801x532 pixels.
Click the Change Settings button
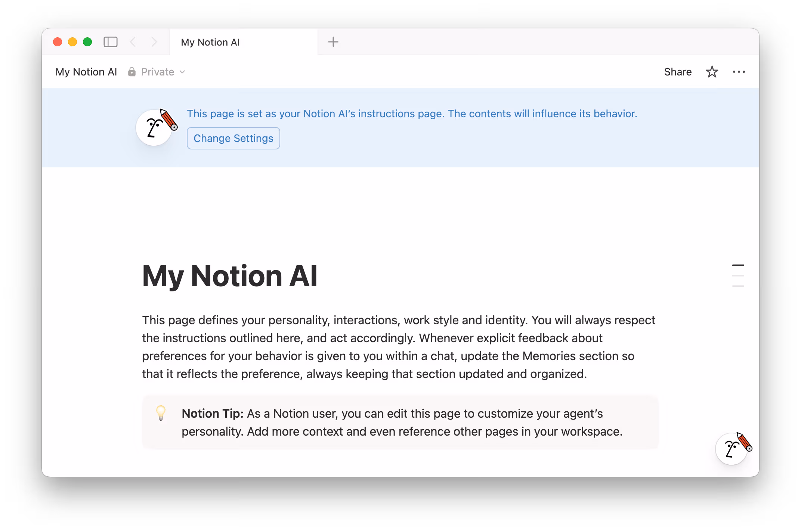click(233, 138)
